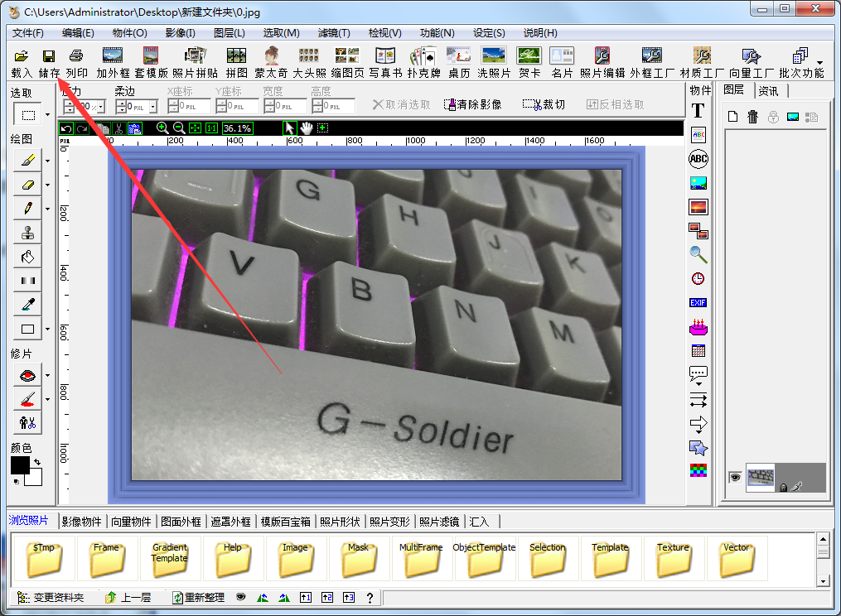Open the 桌历 desk calendar tool
The image size is (841, 616).
tap(458, 63)
